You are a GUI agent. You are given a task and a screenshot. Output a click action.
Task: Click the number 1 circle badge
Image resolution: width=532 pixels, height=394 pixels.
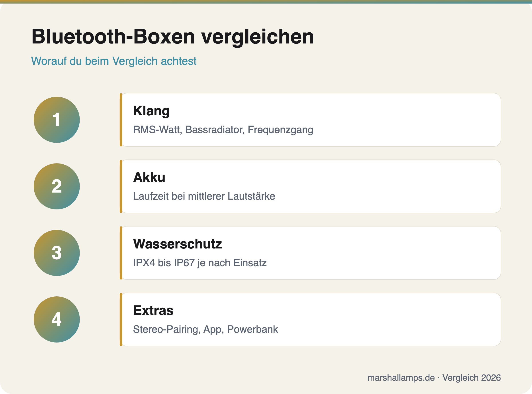[x=57, y=120]
